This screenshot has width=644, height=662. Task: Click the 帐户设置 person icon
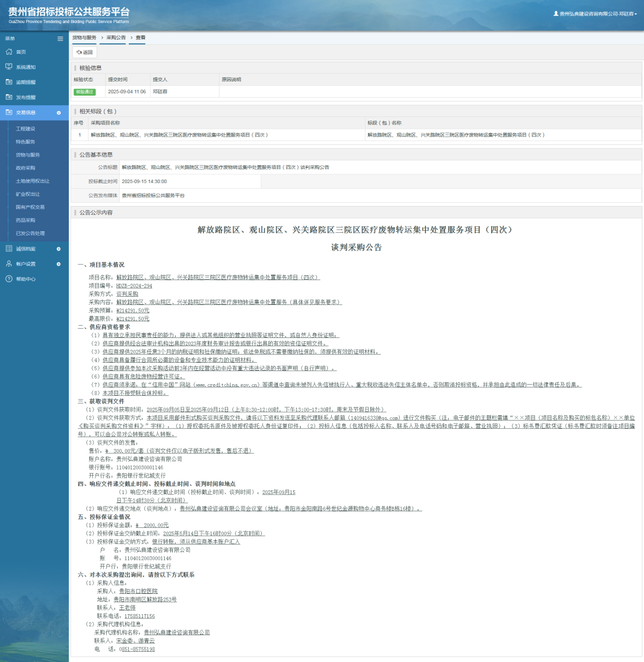9,264
